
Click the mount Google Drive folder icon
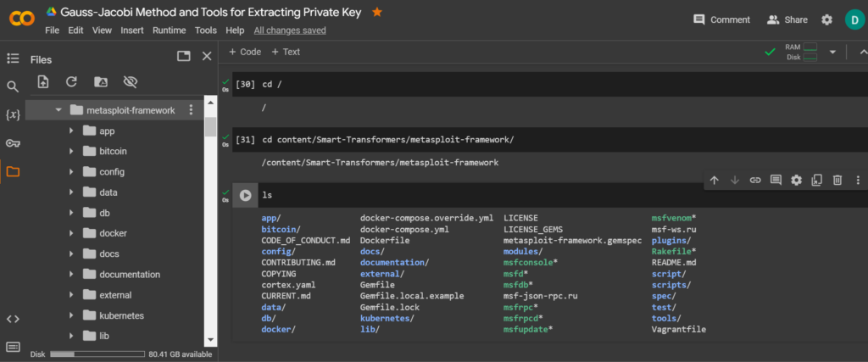tap(101, 82)
